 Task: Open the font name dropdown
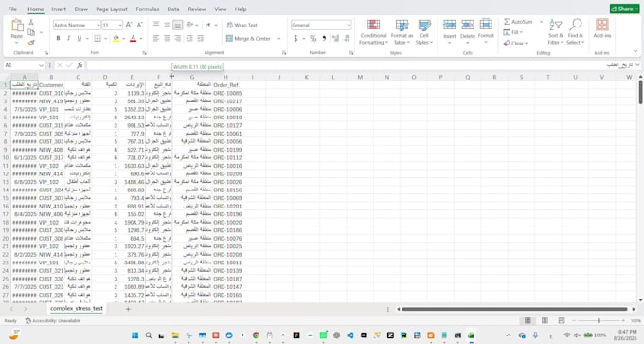(98, 25)
